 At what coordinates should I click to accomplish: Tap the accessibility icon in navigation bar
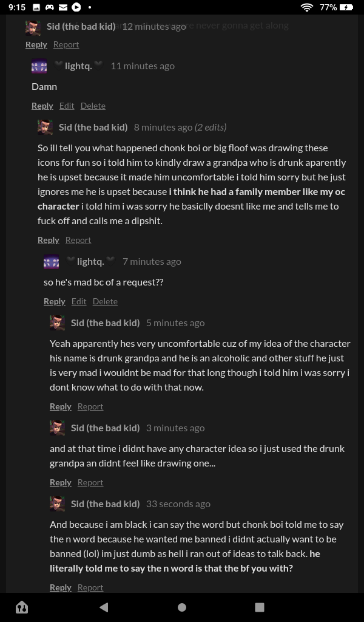22,607
